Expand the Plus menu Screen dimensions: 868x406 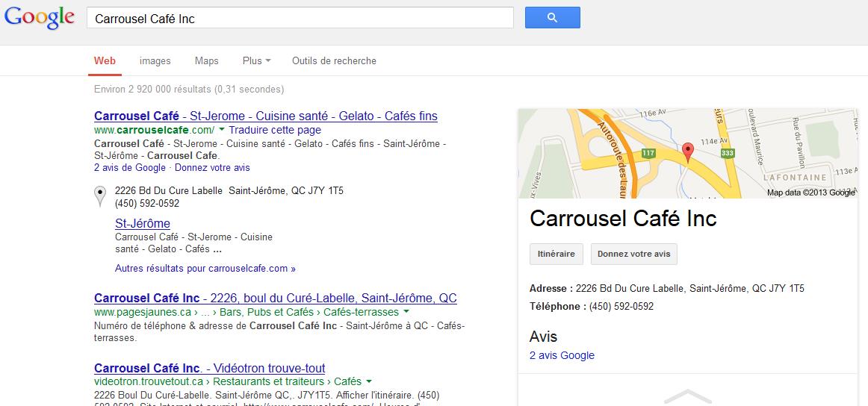tap(256, 61)
